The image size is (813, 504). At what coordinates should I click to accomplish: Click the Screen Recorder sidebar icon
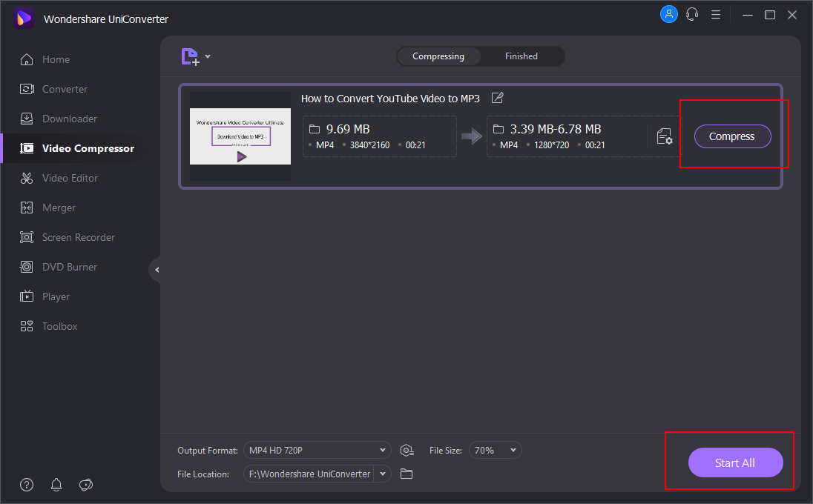coord(27,237)
